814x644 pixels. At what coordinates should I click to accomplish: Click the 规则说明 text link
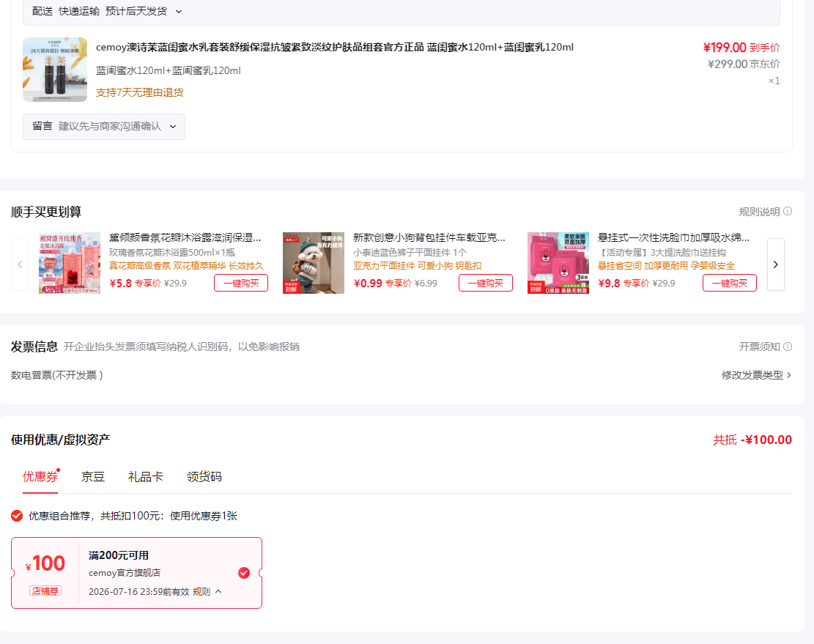759,212
